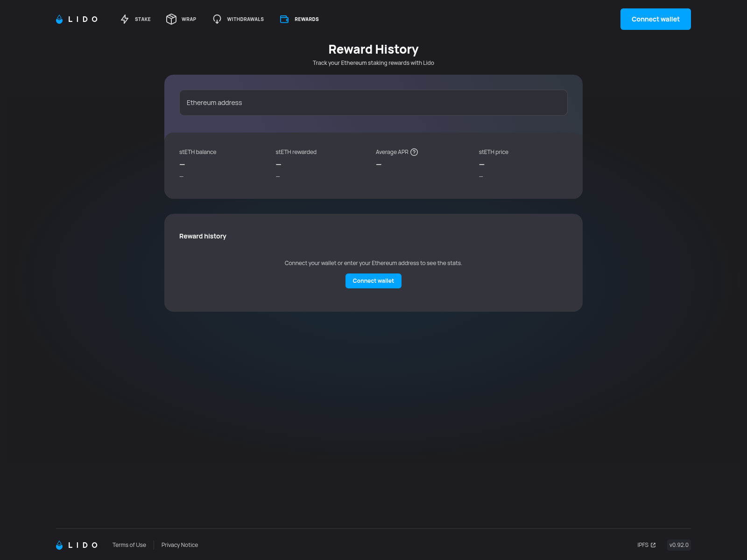
Task: Click the Average APR help question icon
Action: [414, 152]
